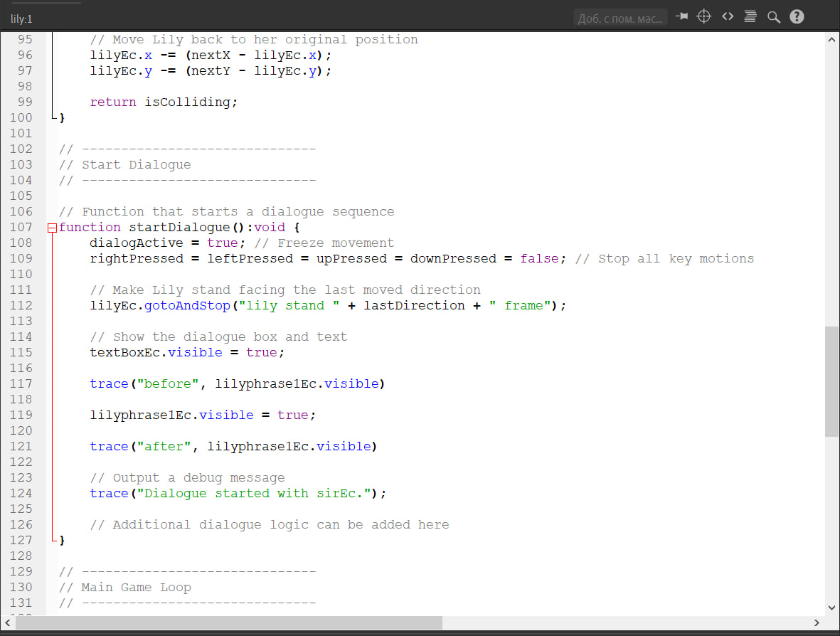Click '// Output a debug message' comment
This screenshot has height=636, width=840.
coord(188,477)
